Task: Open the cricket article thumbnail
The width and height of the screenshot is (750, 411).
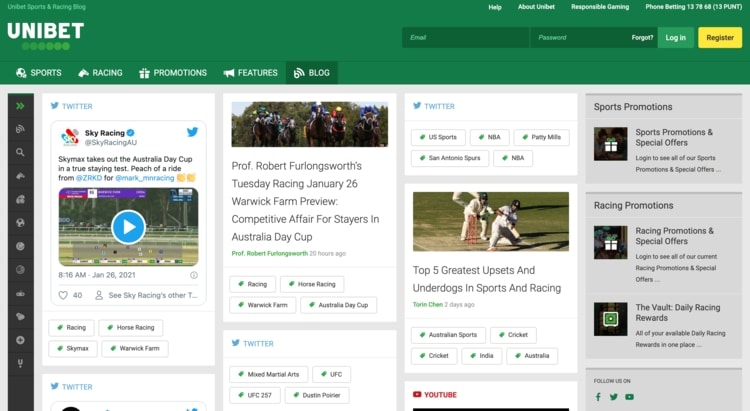Action: [x=491, y=222]
